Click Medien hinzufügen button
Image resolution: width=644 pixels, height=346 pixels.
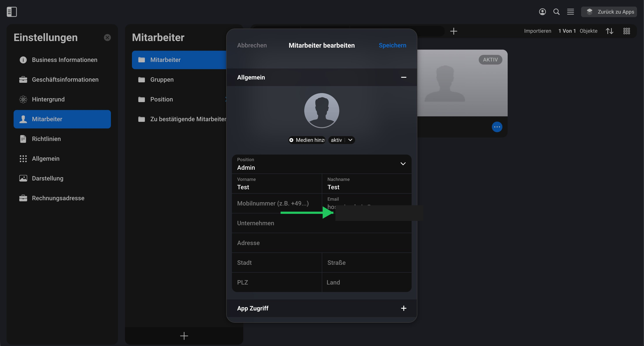click(x=307, y=140)
